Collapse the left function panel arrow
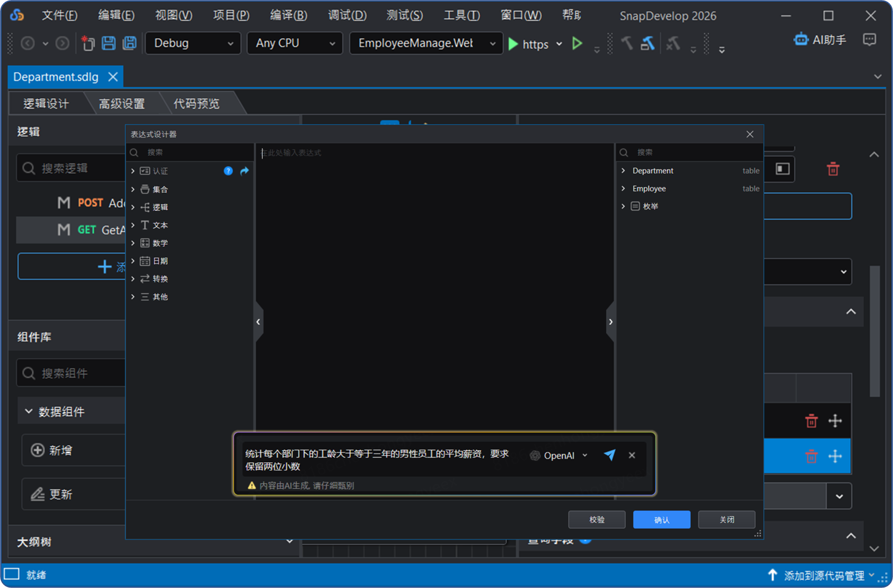Image resolution: width=893 pixels, height=588 pixels. click(258, 322)
